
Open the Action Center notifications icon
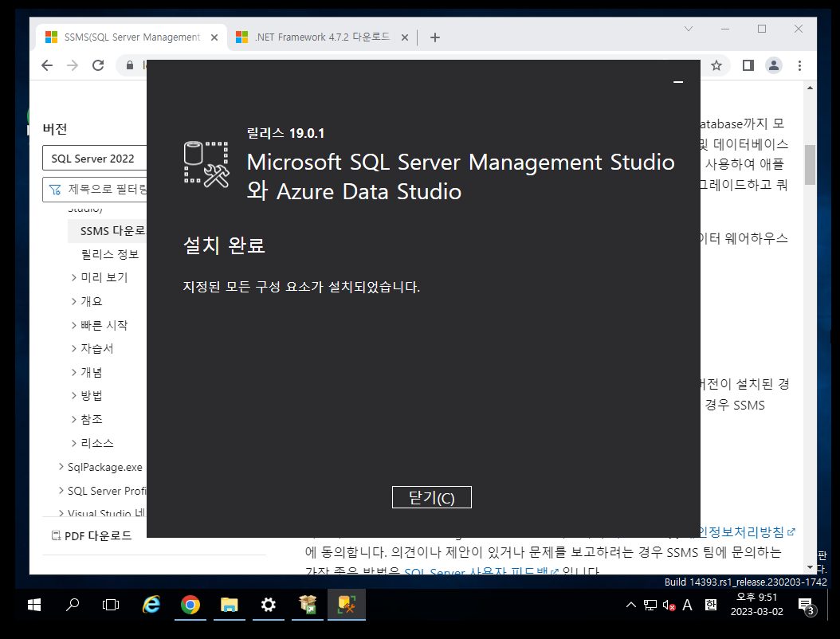pos(807,606)
